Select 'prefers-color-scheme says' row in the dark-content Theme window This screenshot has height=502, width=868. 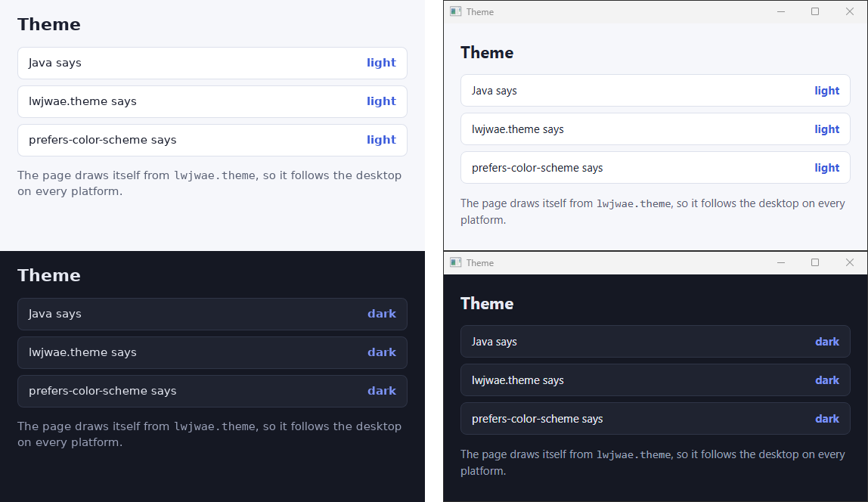656,419
